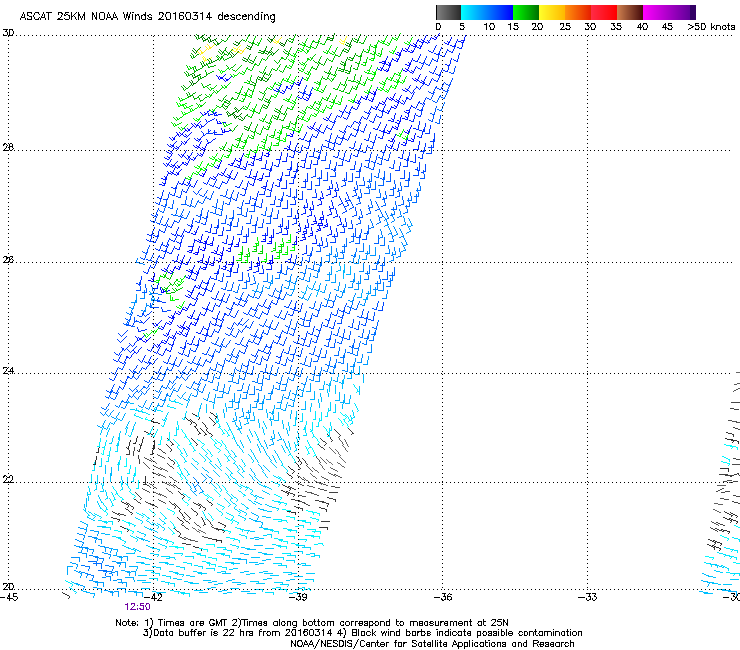Click latitude label 24

coord(8,371)
